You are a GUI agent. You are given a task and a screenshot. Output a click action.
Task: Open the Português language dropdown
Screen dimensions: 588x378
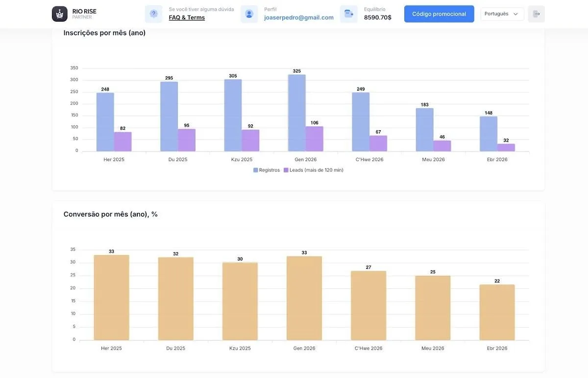[x=502, y=14]
